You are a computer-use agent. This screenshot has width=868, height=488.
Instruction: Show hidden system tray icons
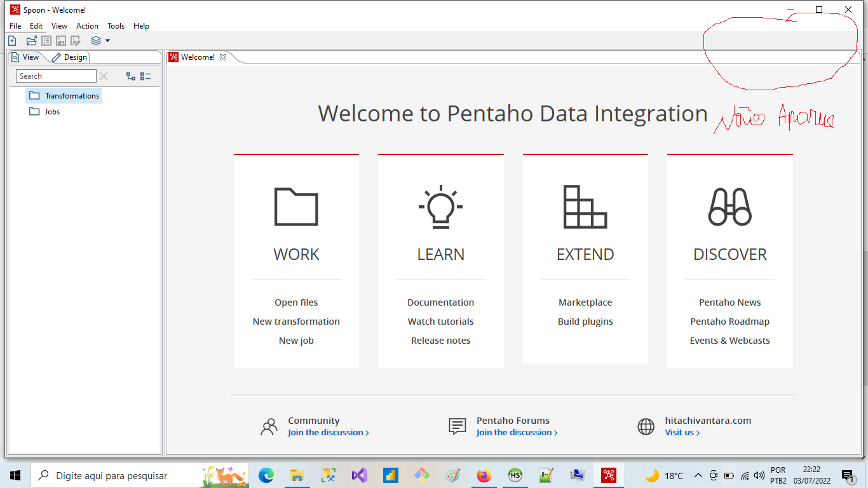tap(698, 475)
